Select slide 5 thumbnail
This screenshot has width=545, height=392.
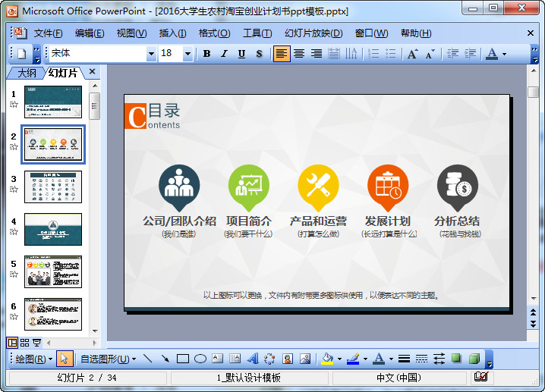click(x=53, y=272)
